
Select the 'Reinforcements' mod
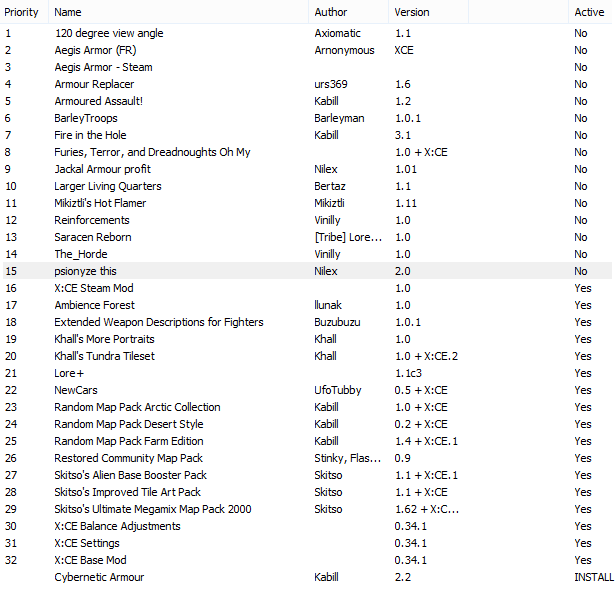pos(92,220)
